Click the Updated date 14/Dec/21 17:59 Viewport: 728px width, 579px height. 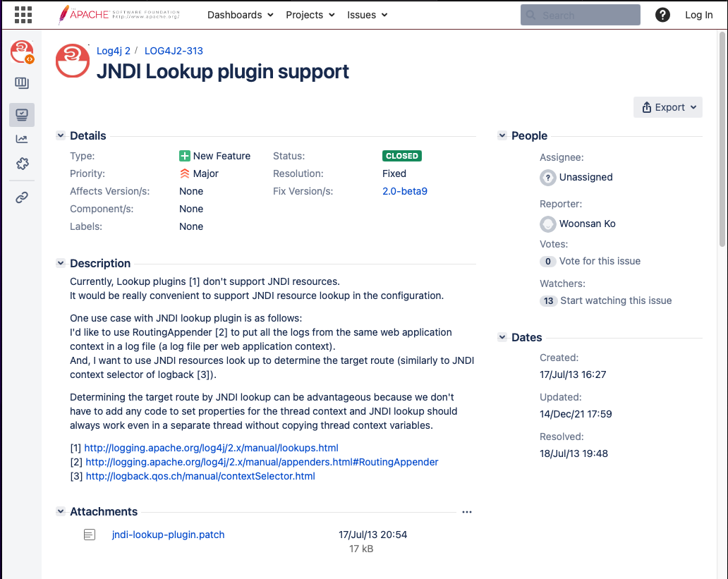coord(576,414)
